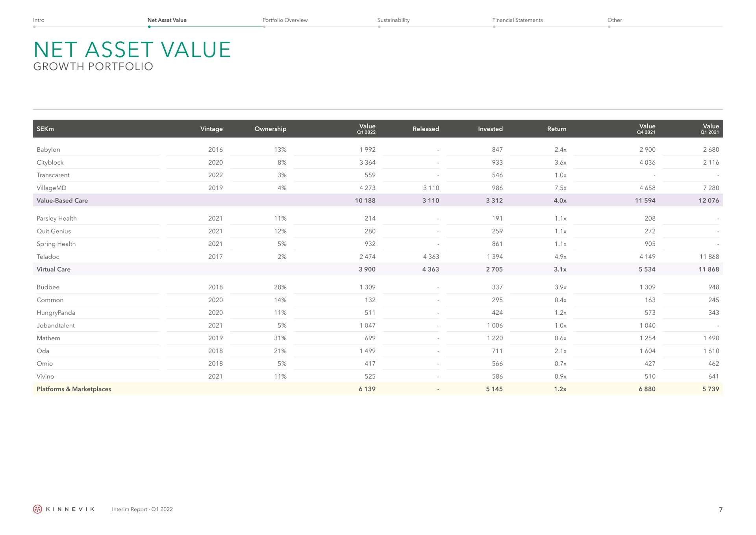Click the Invested column header
Image resolution: width=756 pixels, height=535 pixels.
(490, 129)
